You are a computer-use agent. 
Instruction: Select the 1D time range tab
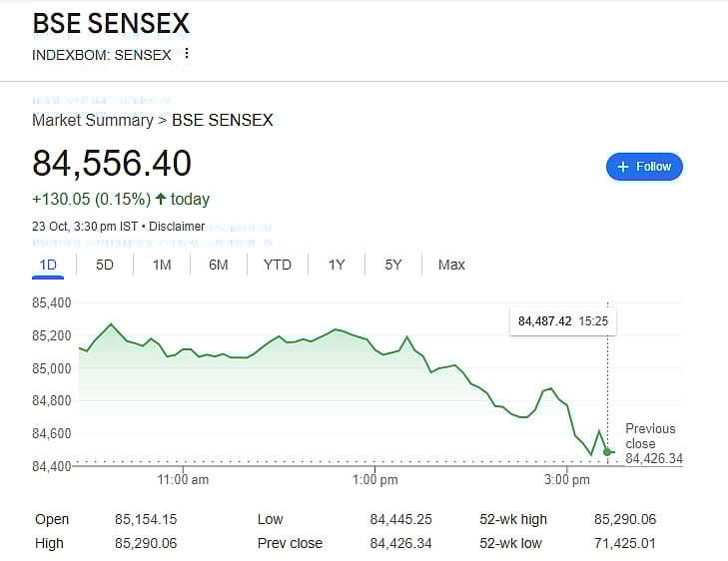48,265
